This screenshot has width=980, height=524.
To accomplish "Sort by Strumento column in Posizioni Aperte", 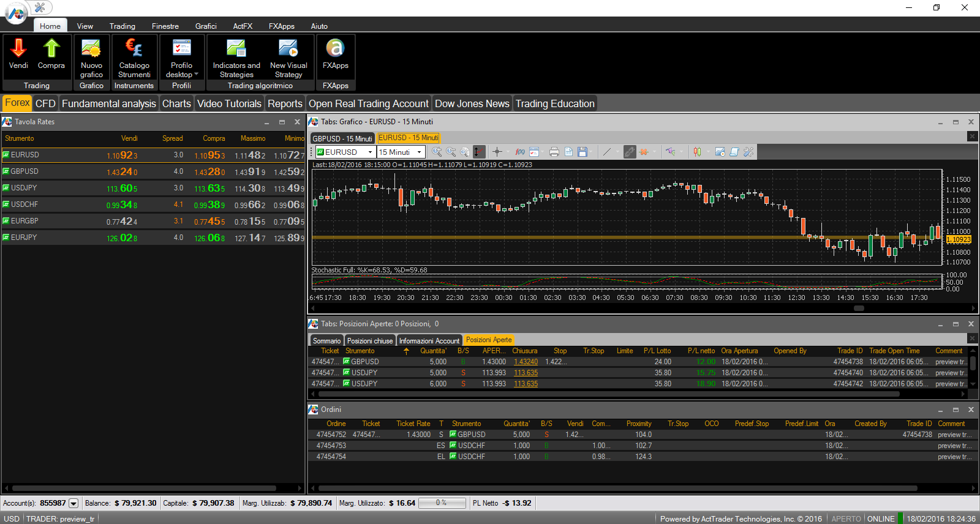I will tap(360, 351).
